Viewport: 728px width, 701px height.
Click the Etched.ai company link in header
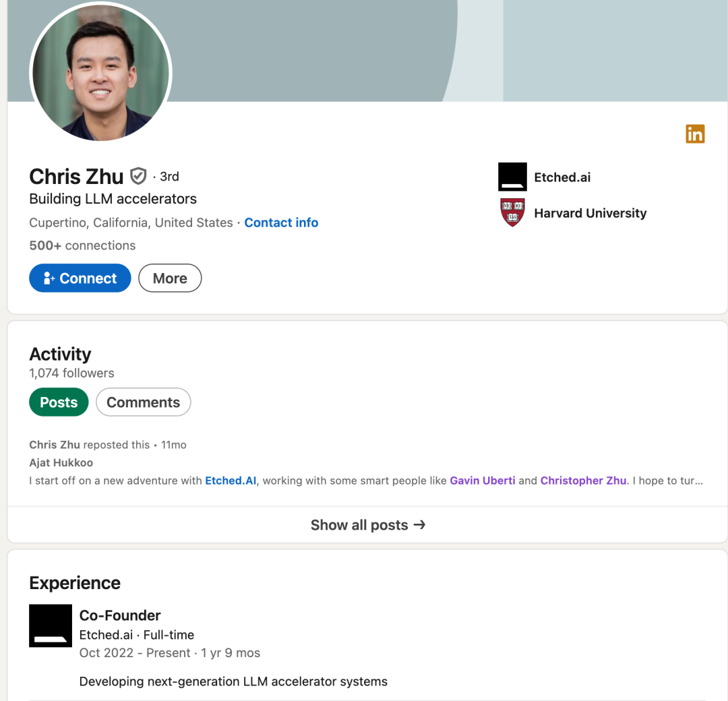[562, 177]
